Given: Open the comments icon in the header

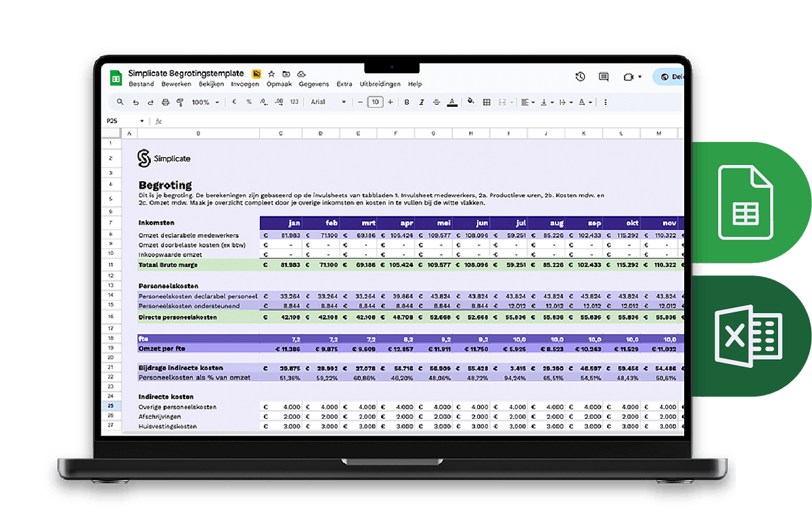Looking at the screenshot, I should pos(604,76).
